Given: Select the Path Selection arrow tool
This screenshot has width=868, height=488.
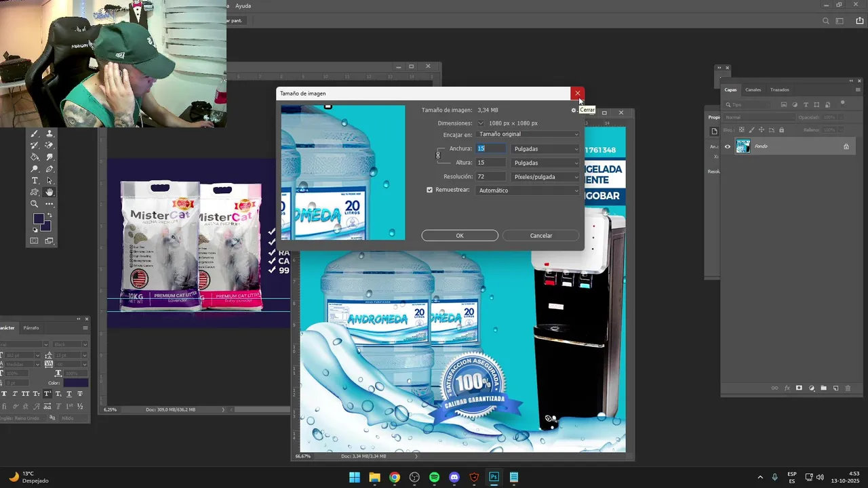Looking at the screenshot, I should click(x=50, y=180).
